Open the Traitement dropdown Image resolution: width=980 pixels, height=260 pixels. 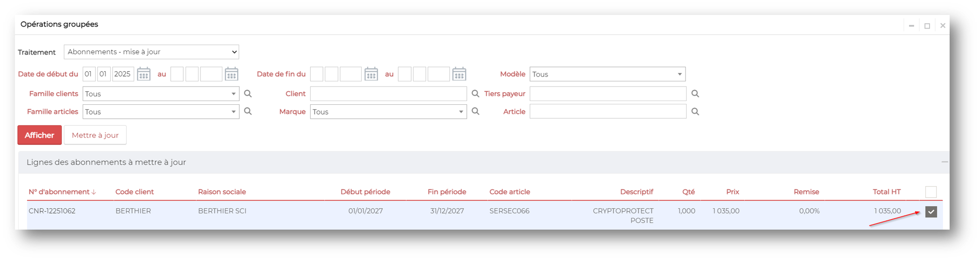point(151,52)
